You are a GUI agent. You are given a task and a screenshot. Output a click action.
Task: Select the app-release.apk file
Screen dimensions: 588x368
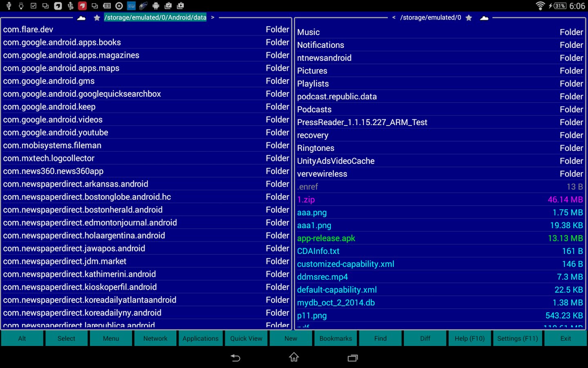(326, 238)
